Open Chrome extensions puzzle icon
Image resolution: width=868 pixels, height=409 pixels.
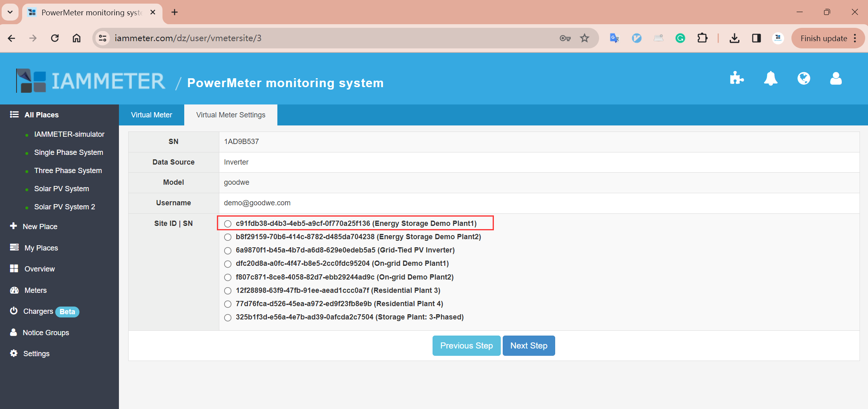702,38
